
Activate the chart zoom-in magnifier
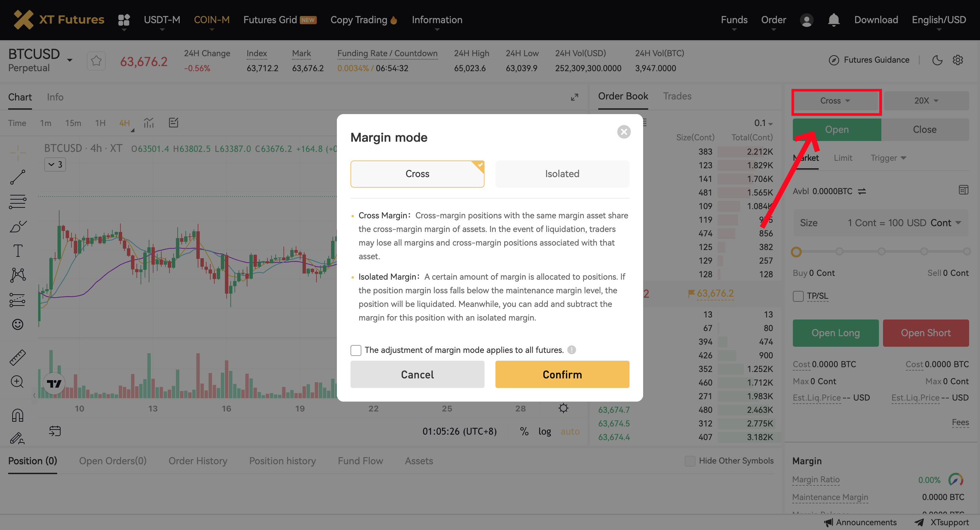pos(17,381)
